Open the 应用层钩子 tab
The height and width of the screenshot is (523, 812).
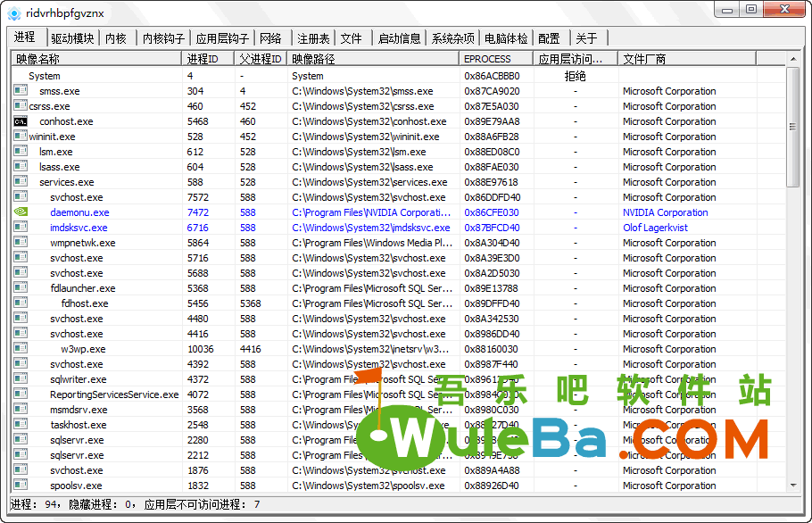[x=222, y=38]
